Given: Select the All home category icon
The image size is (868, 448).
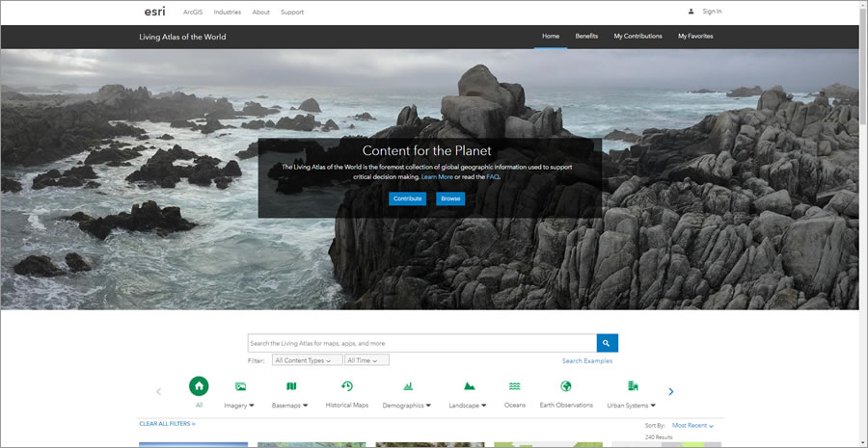Looking at the screenshot, I should (199, 386).
